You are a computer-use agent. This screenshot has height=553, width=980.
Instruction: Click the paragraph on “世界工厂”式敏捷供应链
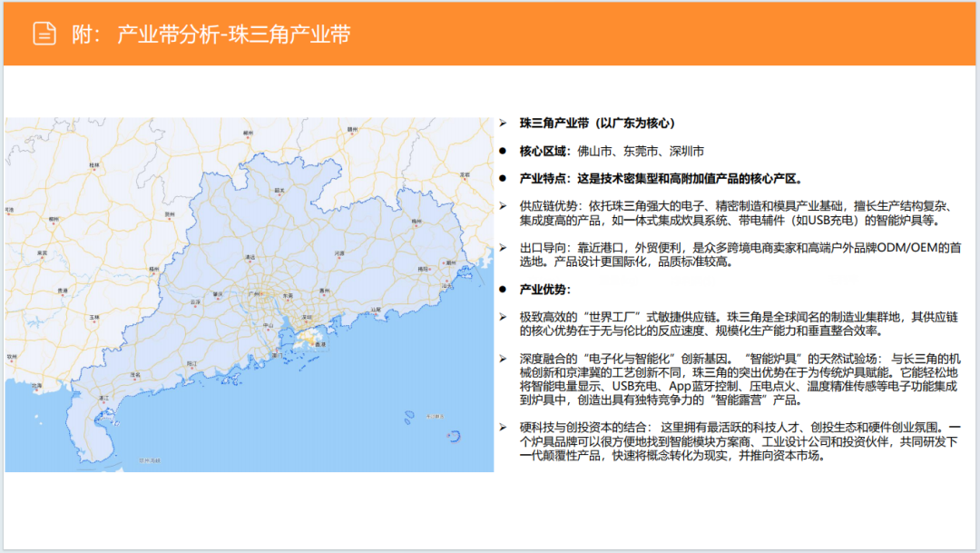[x=739, y=324]
